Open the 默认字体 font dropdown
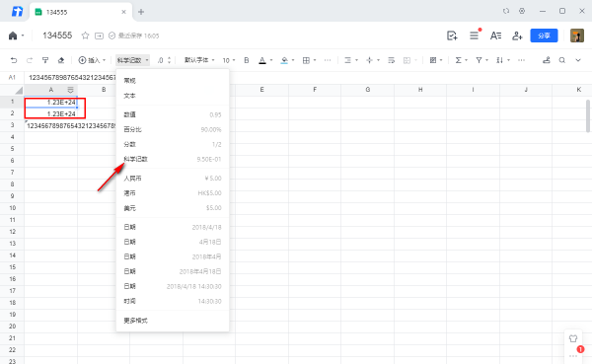592x364 pixels. (x=199, y=60)
